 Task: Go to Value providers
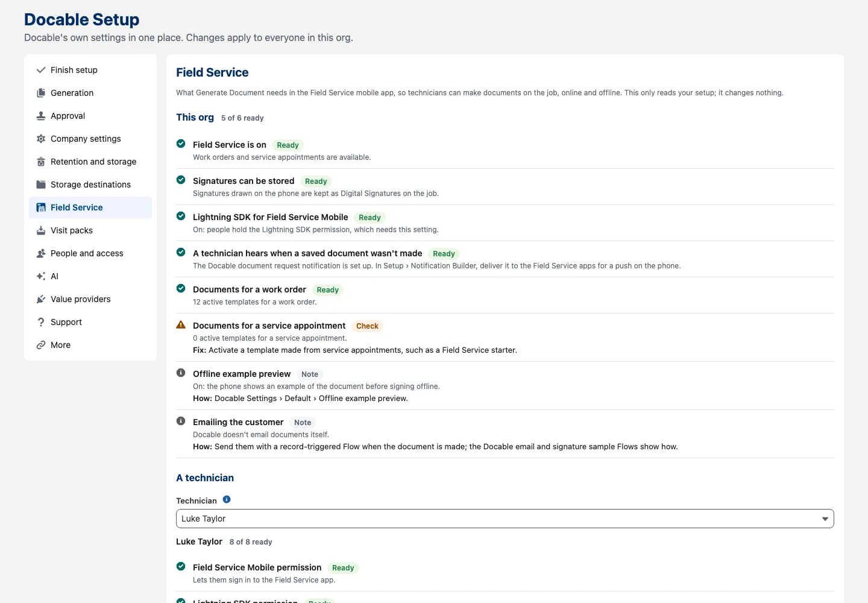90,299
